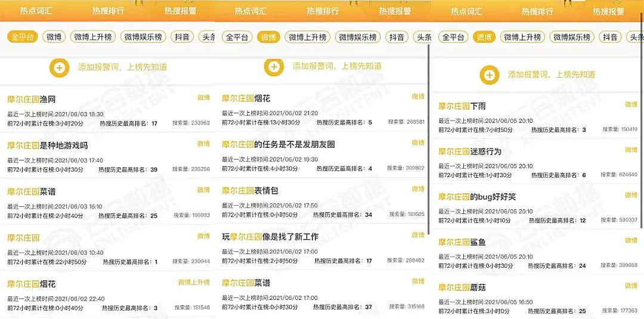The image size is (644, 319).
Task: Select 全平台 chip in the middle screenshot
Action: click(237, 38)
